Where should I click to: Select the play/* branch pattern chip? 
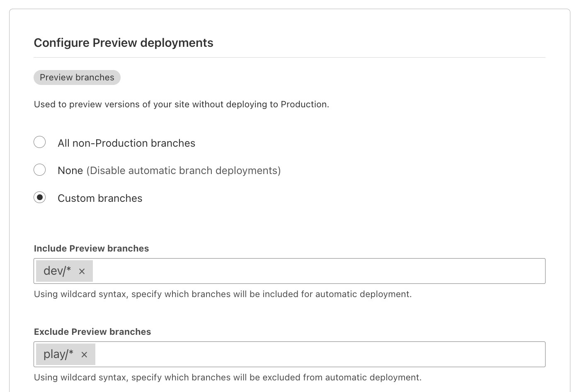59,353
